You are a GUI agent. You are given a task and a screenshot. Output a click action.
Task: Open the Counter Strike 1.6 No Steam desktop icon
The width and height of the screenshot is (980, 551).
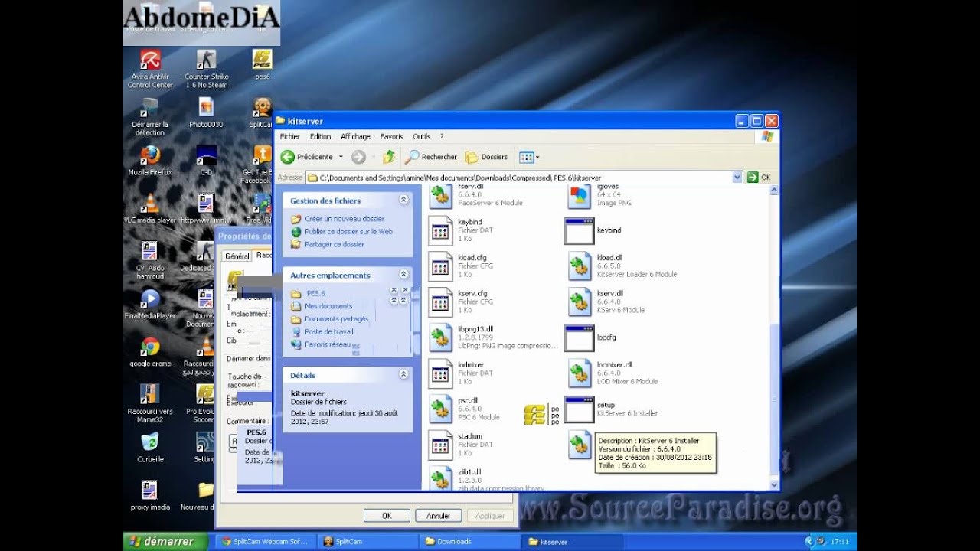coord(207,70)
